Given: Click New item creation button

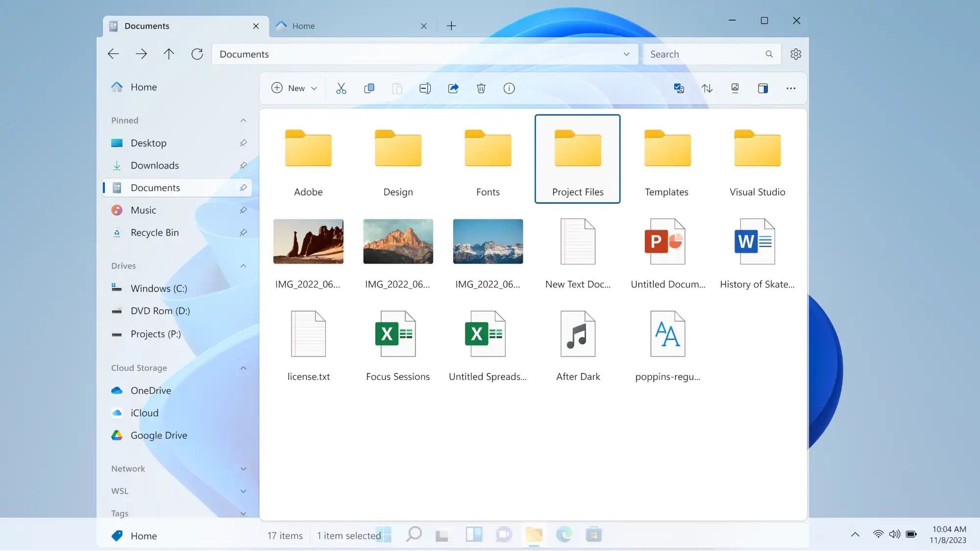Looking at the screenshot, I should coord(294,88).
